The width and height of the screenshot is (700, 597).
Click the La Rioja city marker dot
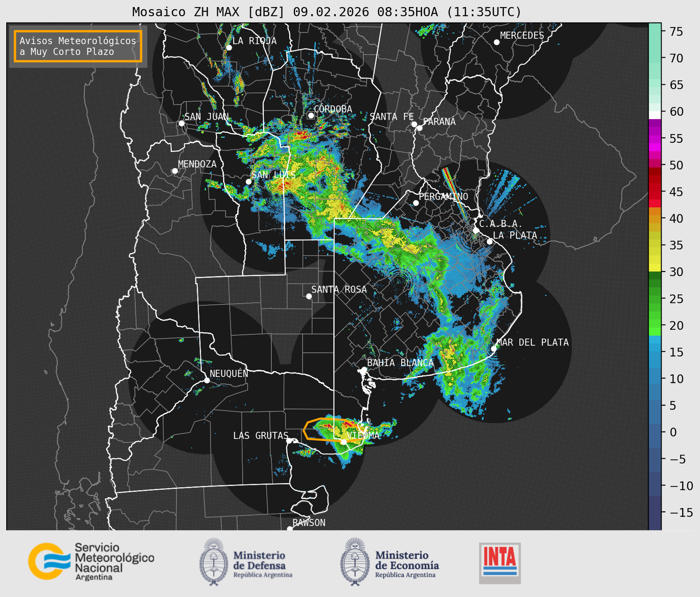click(229, 48)
